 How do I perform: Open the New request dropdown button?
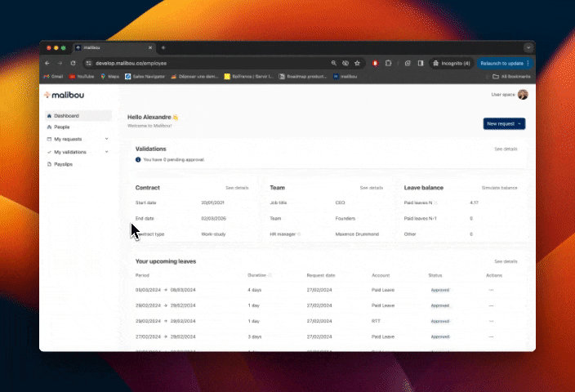504,123
